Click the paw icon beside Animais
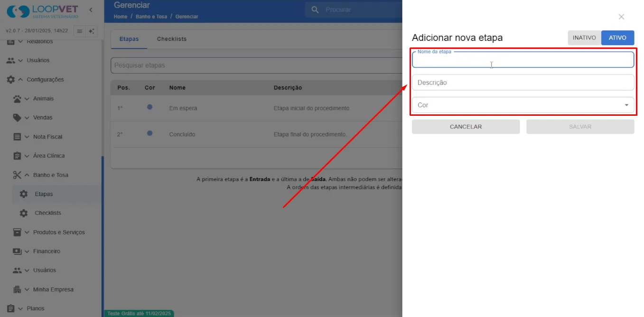 [x=17, y=99]
